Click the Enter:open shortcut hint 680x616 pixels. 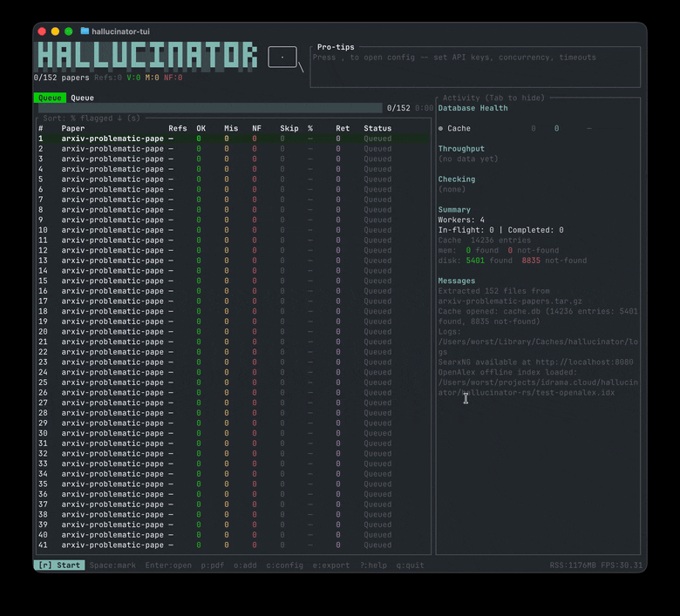point(168,565)
